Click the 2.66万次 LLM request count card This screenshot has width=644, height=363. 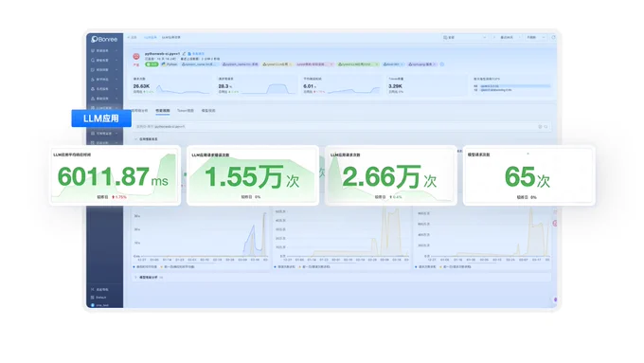(390, 175)
